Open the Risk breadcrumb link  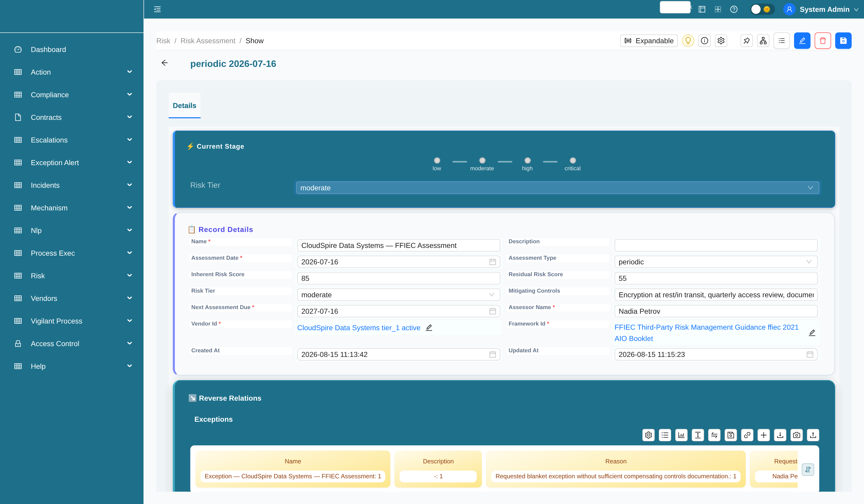(163, 41)
